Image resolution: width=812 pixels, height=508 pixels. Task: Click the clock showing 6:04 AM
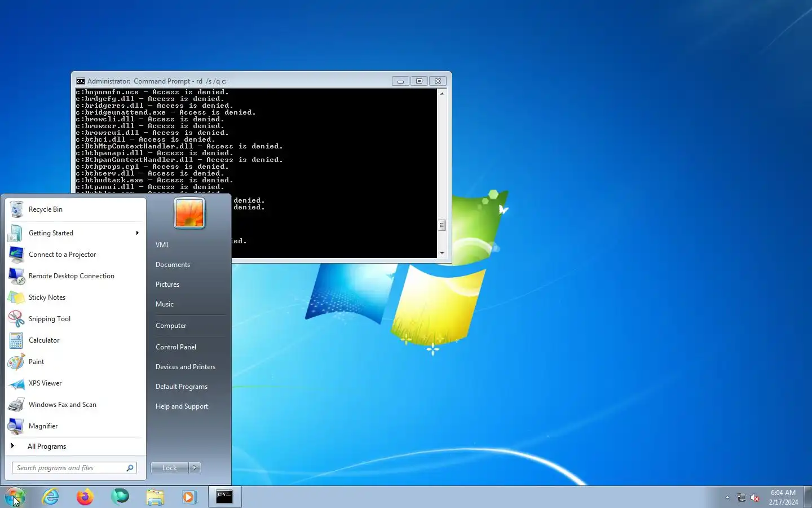pyautogui.click(x=783, y=493)
